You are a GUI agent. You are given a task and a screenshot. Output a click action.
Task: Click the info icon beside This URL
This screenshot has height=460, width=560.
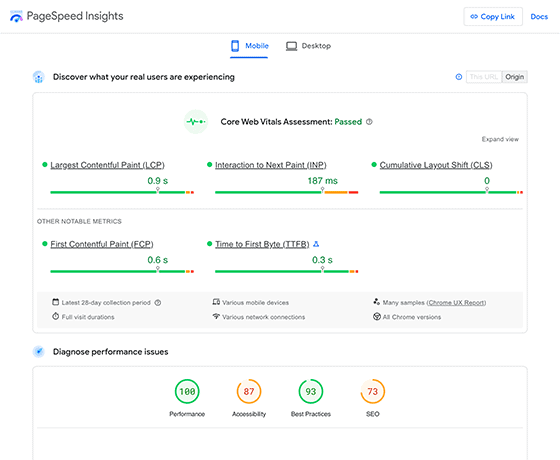[x=459, y=77]
